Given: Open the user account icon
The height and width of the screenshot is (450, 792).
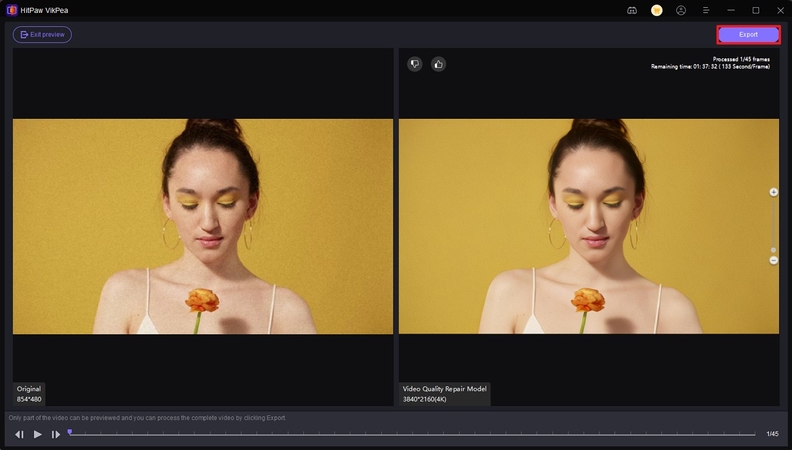Looking at the screenshot, I should point(681,10).
